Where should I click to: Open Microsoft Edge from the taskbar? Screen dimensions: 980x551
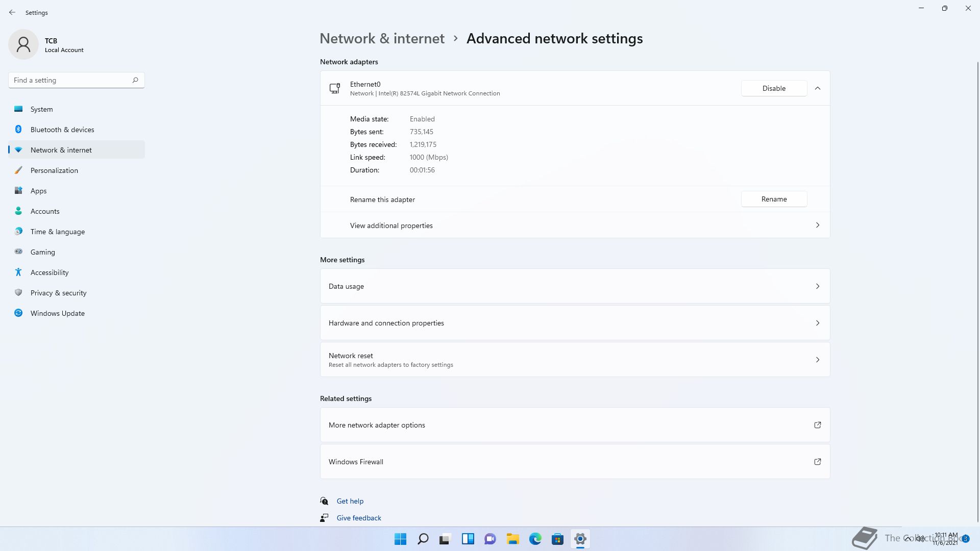coord(535,539)
